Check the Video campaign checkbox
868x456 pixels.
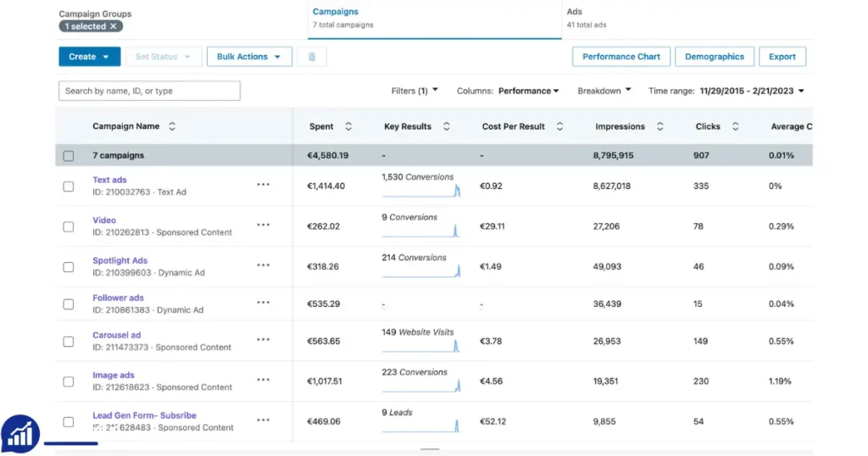tap(68, 227)
